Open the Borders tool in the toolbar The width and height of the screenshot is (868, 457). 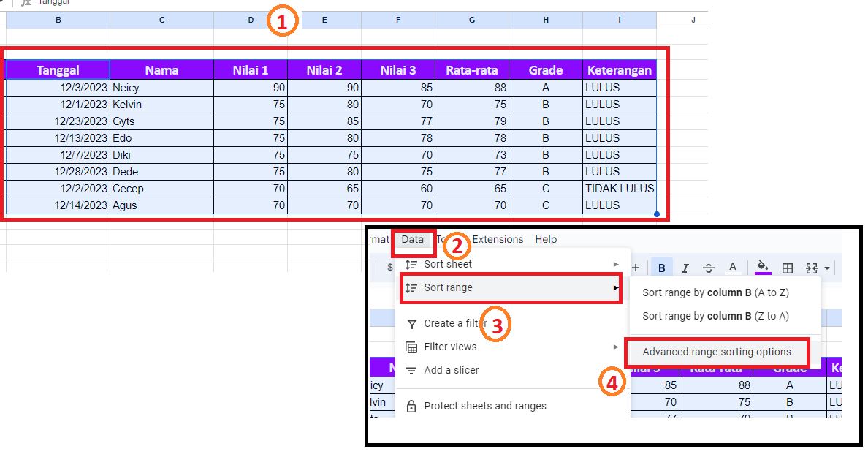tap(787, 268)
